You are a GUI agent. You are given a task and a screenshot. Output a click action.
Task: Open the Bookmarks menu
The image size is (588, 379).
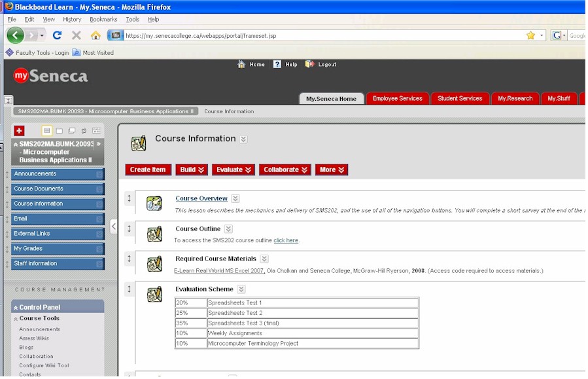[103, 19]
